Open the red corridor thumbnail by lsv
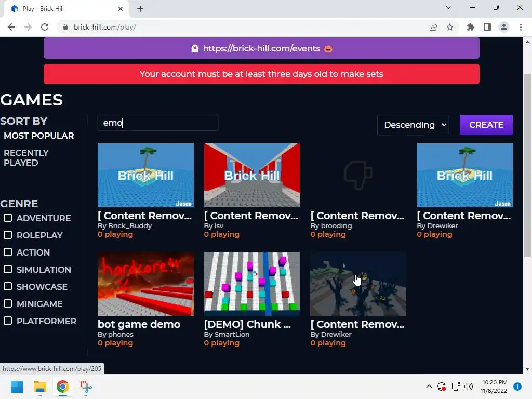This screenshot has height=399, width=532. click(252, 175)
